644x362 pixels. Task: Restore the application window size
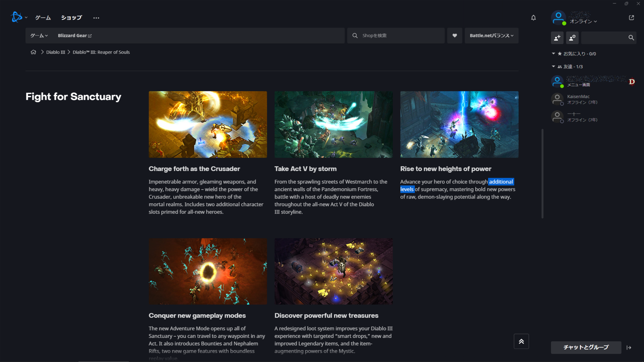click(626, 4)
